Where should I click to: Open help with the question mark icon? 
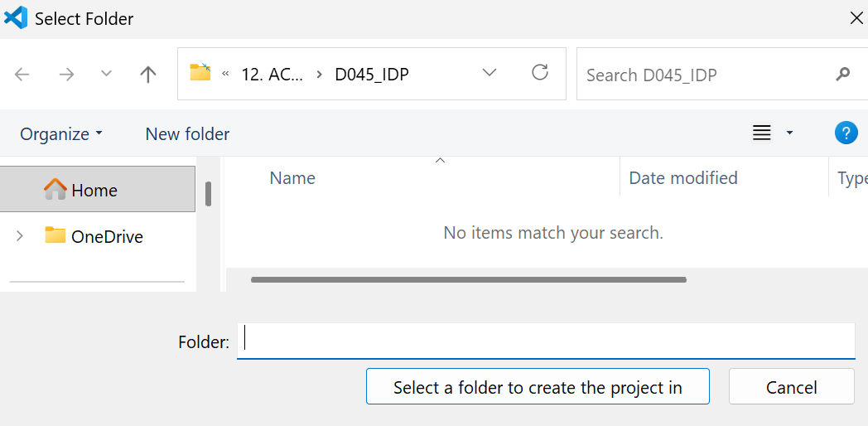click(x=846, y=133)
